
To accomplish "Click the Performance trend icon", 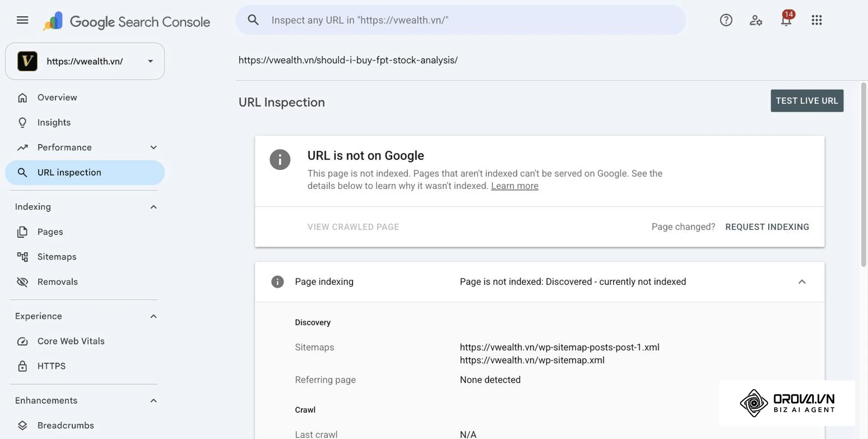I will click(22, 148).
